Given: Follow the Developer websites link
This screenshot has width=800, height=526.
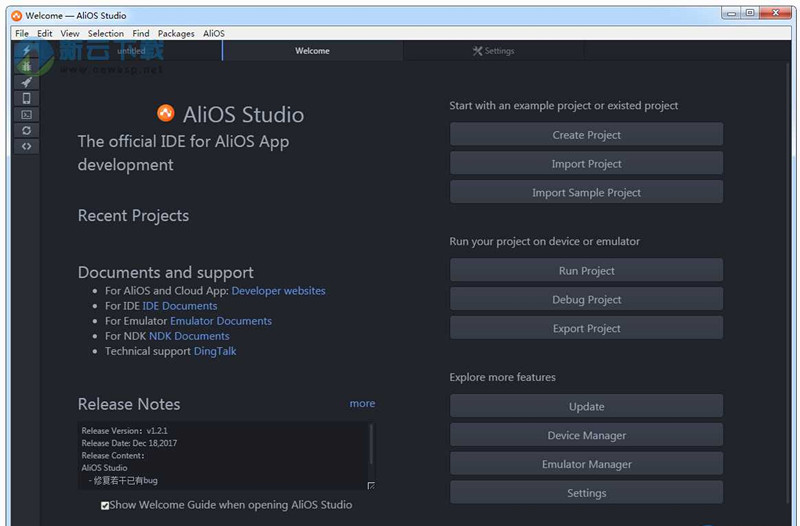Looking at the screenshot, I should (278, 291).
